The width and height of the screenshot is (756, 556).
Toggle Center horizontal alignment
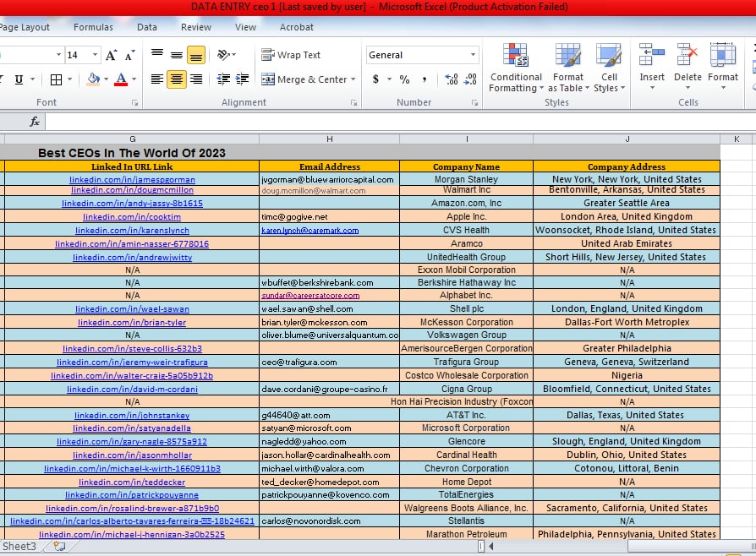(177, 79)
